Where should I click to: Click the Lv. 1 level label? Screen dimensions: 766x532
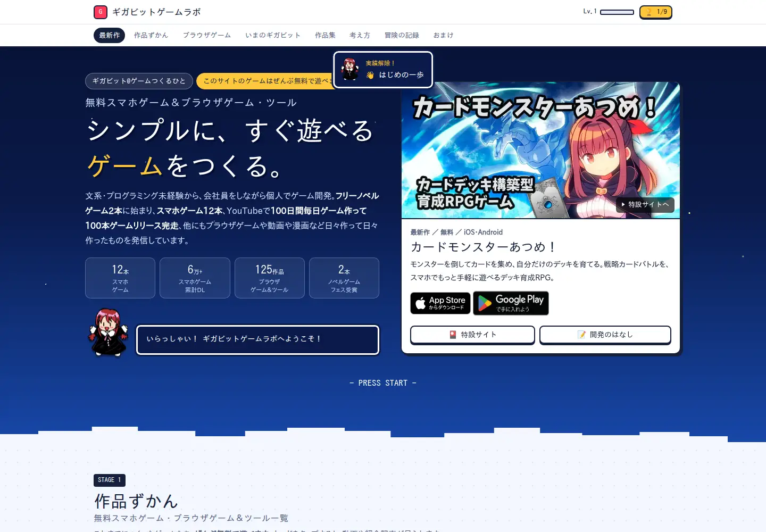pos(590,12)
